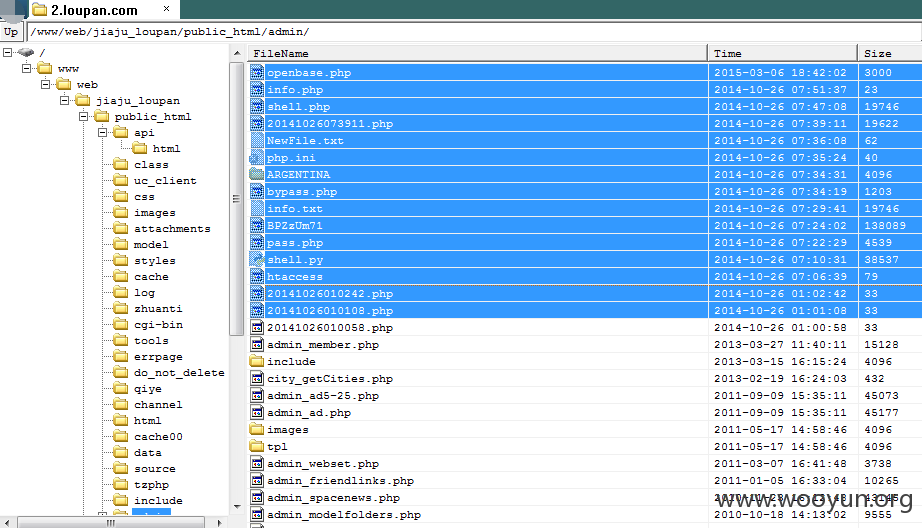Collapse the www tree node
Viewport: 922px width, 528px height.
pos(26,68)
